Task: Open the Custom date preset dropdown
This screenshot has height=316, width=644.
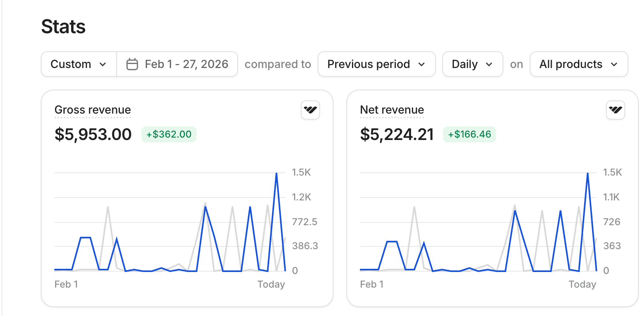Action: point(79,64)
